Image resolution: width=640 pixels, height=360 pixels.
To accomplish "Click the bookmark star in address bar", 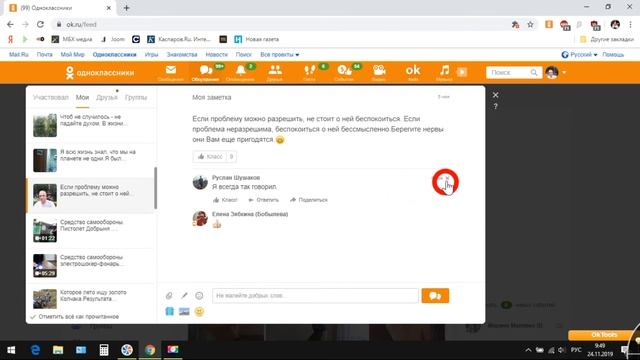I will (530, 24).
